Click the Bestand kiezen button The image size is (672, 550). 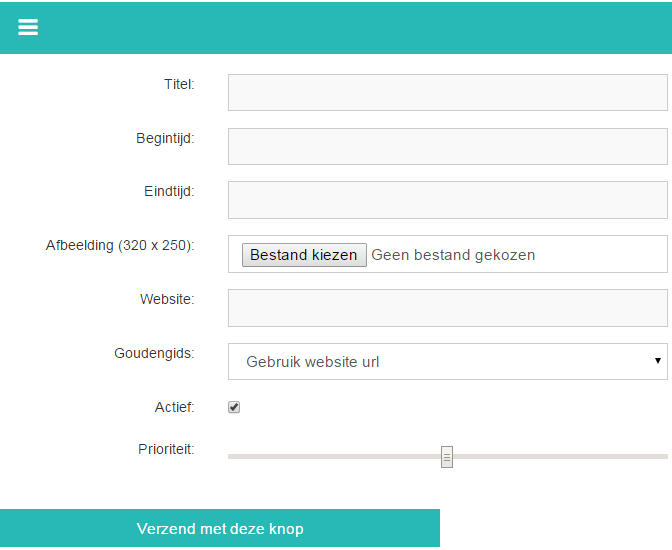pos(304,255)
